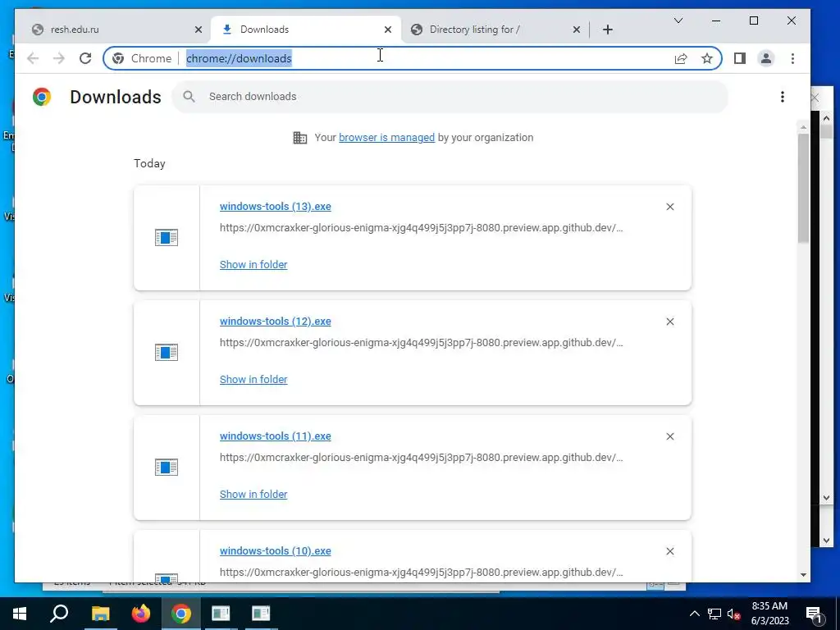
Task: Toggle the browser side panel icon
Action: [x=740, y=58]
